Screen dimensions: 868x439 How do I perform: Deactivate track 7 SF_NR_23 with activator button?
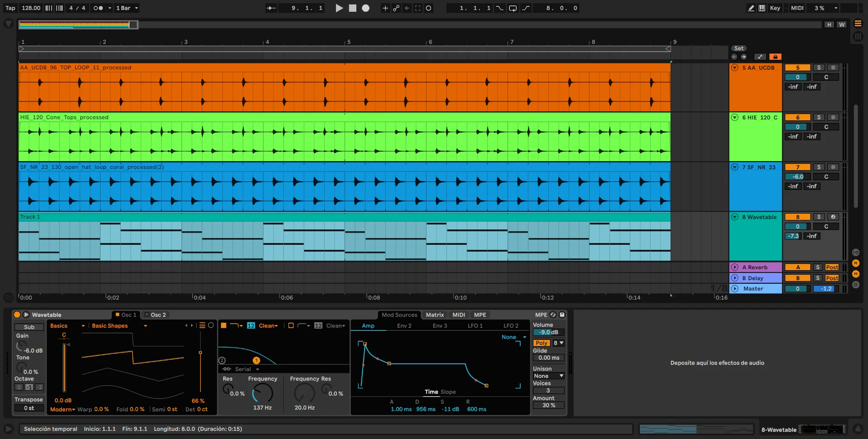coord(798,167)
